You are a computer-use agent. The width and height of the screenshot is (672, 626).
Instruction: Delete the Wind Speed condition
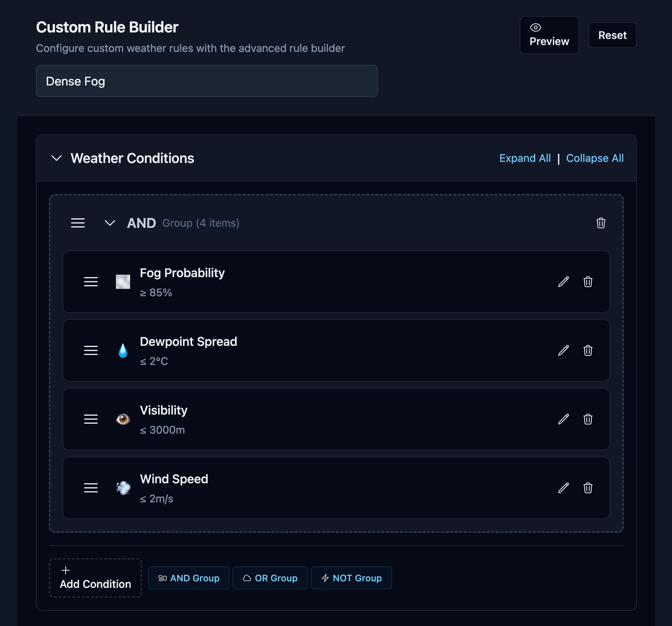pos(588,488)
